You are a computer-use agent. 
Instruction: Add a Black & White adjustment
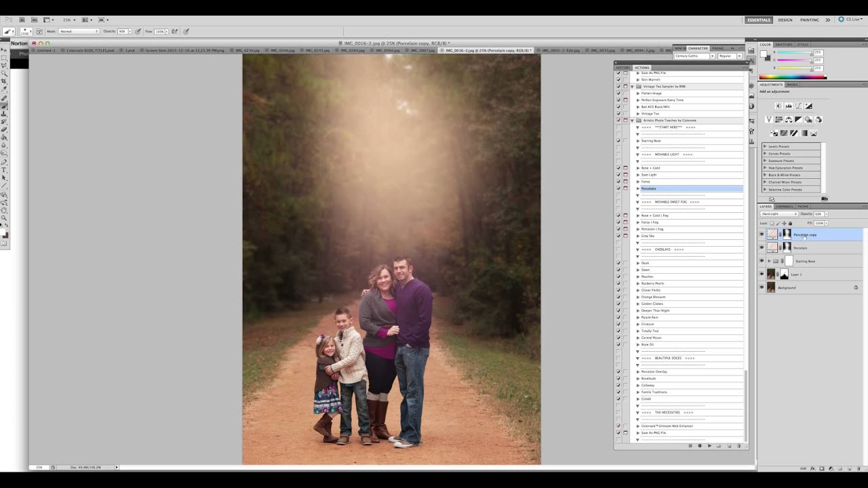coord(799,120)
